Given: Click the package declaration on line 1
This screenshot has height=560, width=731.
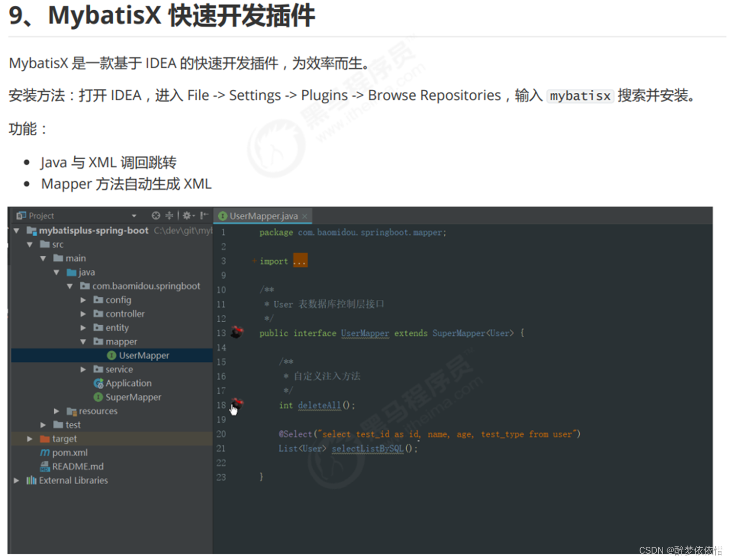Looking at the screenshot, I should [353, 232].
